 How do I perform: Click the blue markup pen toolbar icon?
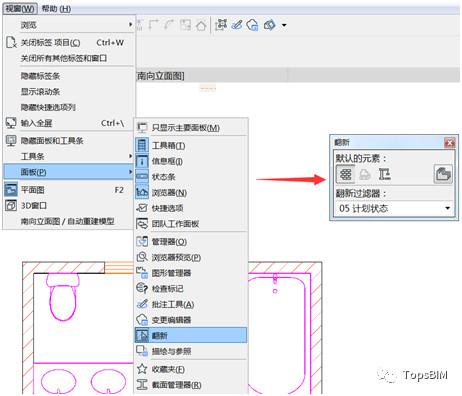point(237,25)
